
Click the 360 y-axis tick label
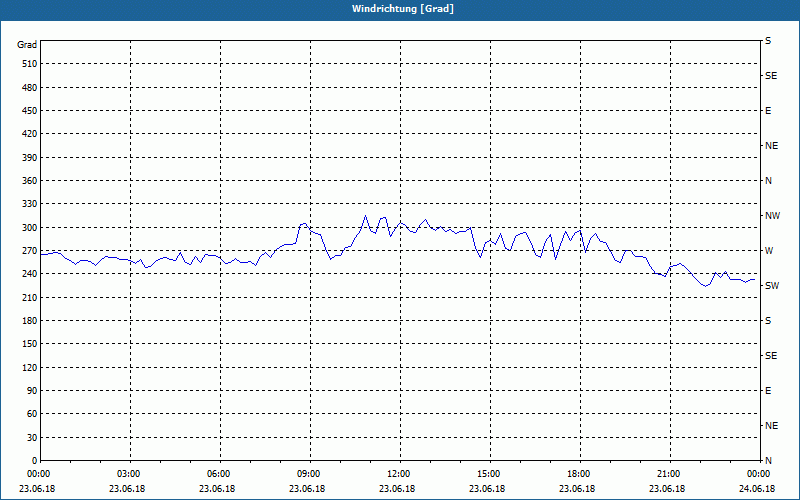point(30,181)
